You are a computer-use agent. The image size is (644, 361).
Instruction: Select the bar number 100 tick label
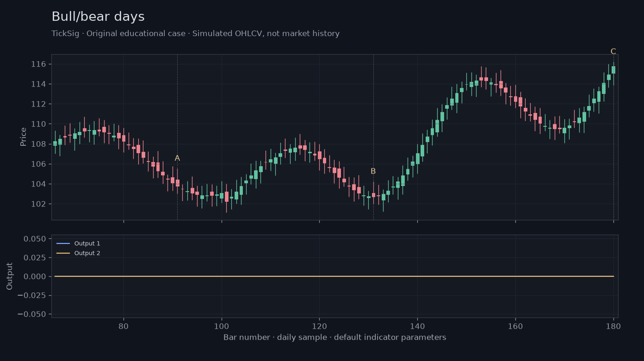[x=222, y=326]
